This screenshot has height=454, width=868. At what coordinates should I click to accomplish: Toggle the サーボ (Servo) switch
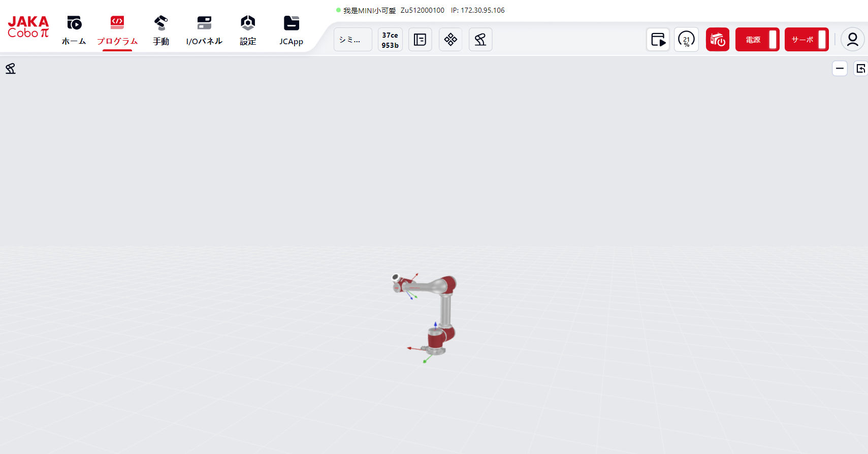(807, 40)
